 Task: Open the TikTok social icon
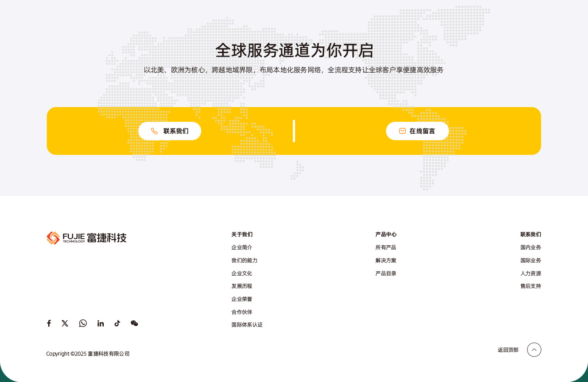click(x=117, y=323)
